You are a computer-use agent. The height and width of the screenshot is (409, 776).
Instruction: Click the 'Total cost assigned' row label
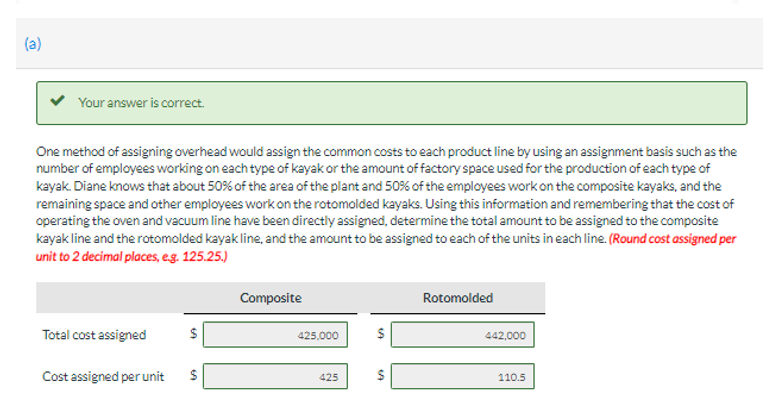tap(94, 335)
